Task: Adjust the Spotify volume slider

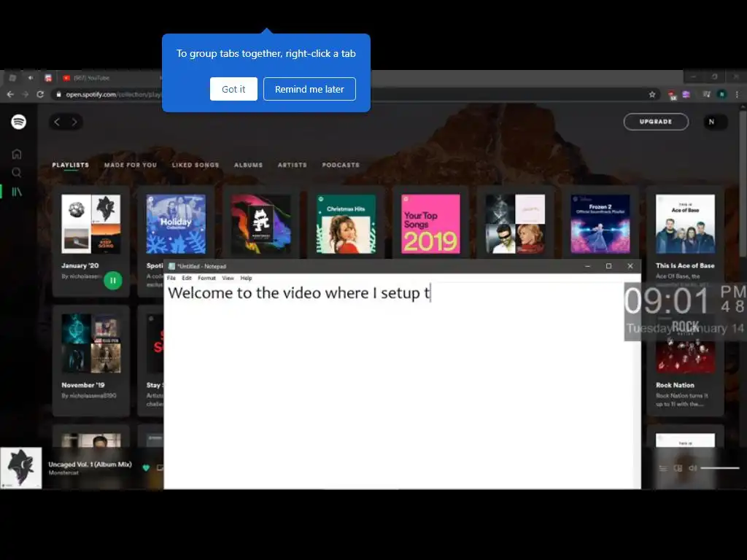Action: tap(720, 468)
